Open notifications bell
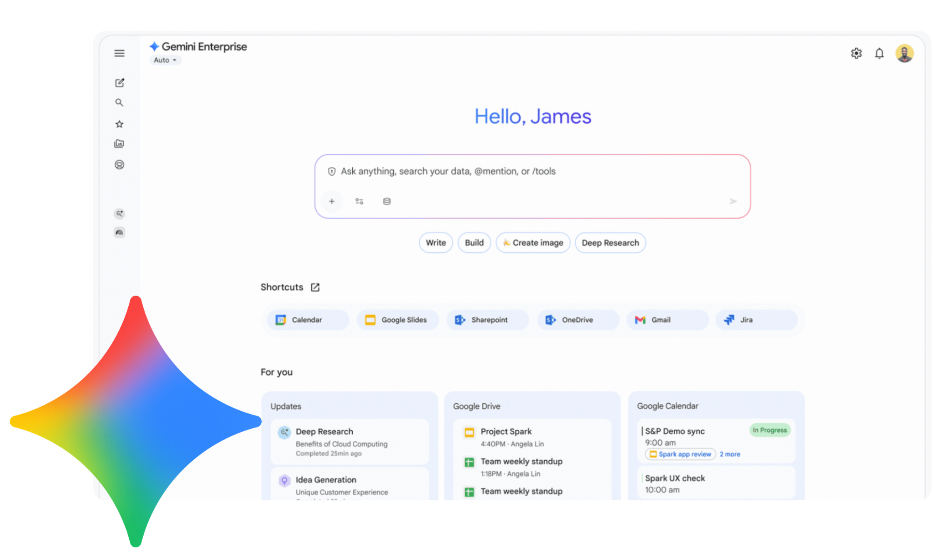This screenshot has width=933, height=560. coord(879,53)
